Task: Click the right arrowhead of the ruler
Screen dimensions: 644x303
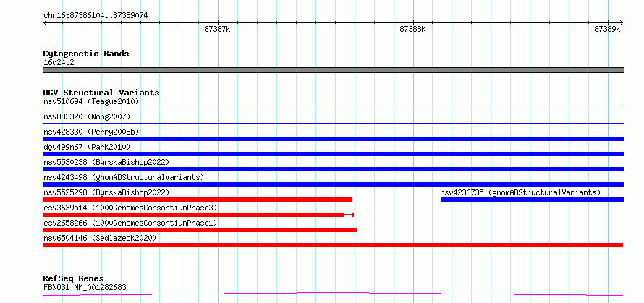Action: coord(622,22)
